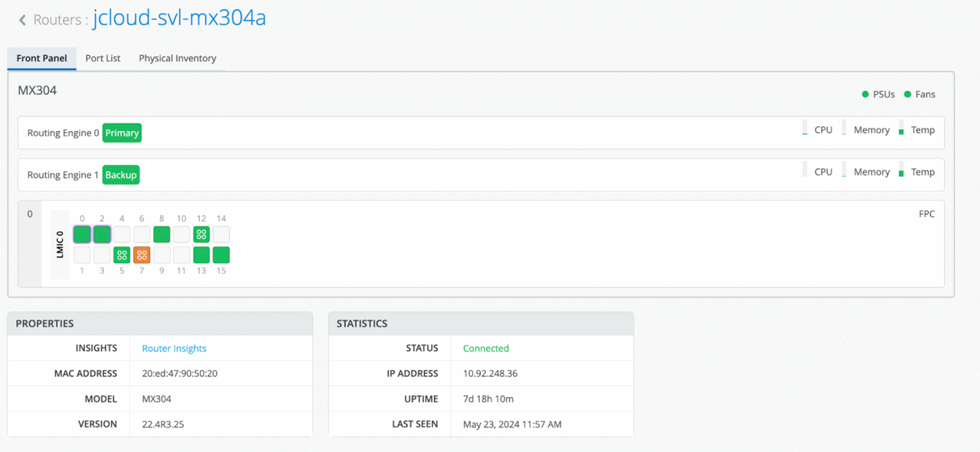Toggle the Primary badge on Routing Engine 0
Viewport: 980px width, 452px height.
122,132
